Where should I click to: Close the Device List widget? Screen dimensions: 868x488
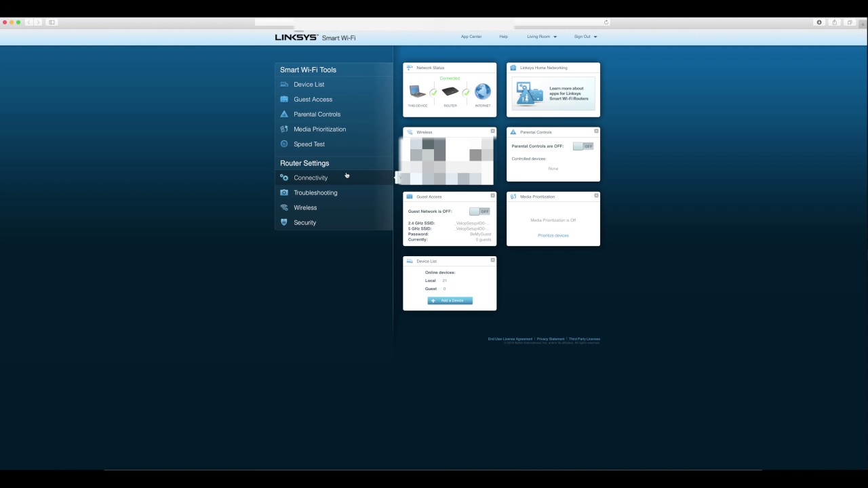click(x=493, y=260)
